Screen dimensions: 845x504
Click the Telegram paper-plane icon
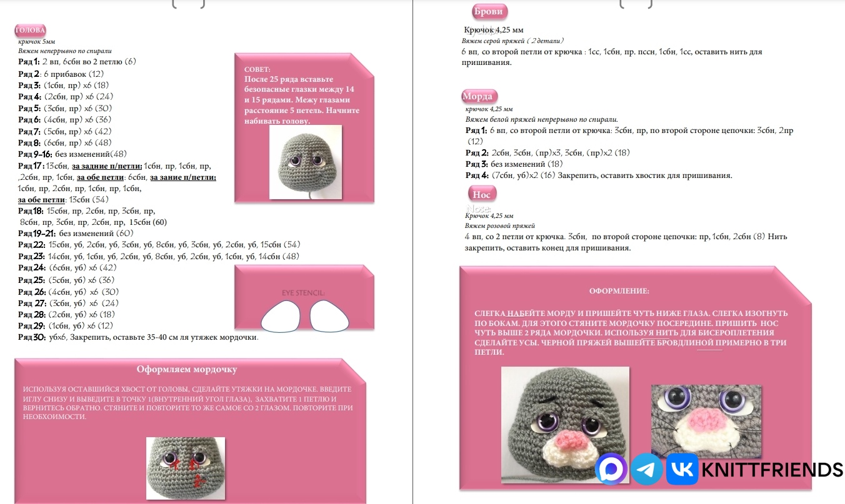tap(646, 470)
